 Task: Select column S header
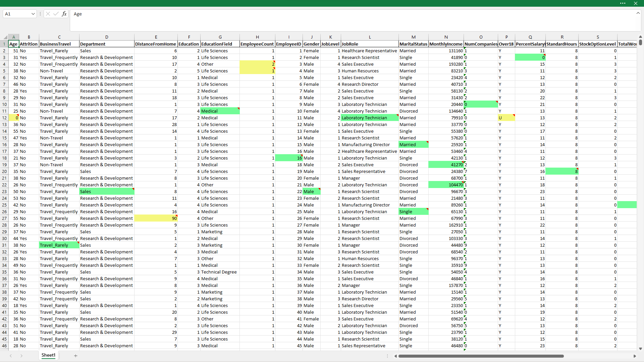[x=598, y=37]
